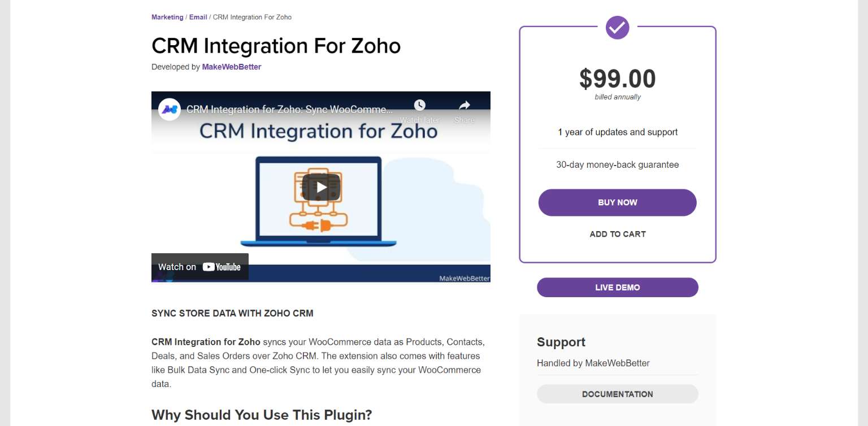This screenshot has height=426, width=868.
Task: Open the Email breadcrumb category
Action: click(198, 17)
